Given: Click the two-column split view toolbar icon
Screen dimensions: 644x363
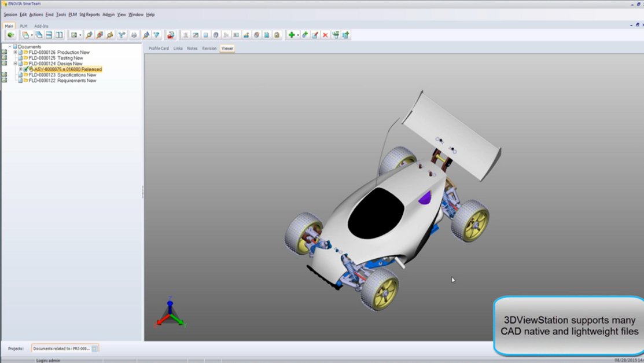Looking at the screenshot, I should (59, 35).
